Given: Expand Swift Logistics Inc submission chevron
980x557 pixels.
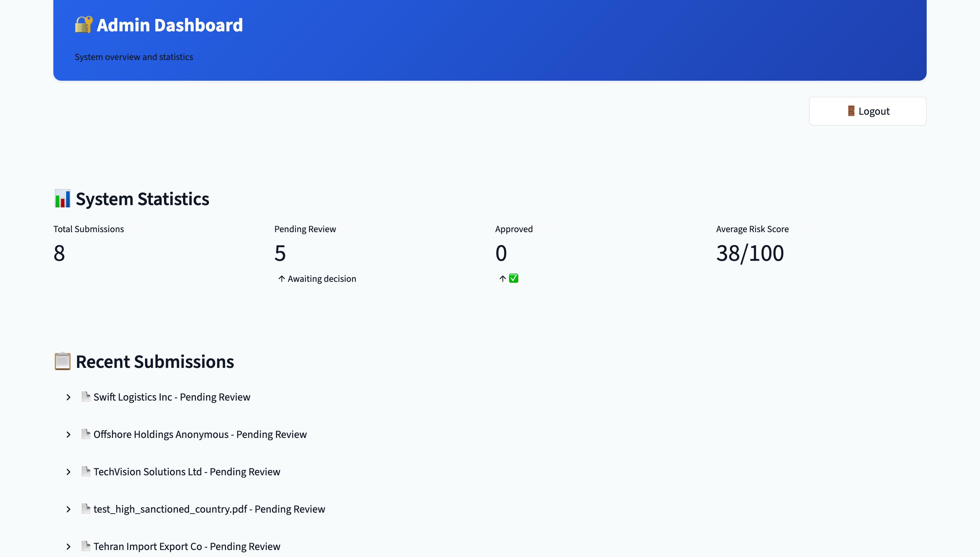Looking at the screenshot, I should (x=68, y=398).
